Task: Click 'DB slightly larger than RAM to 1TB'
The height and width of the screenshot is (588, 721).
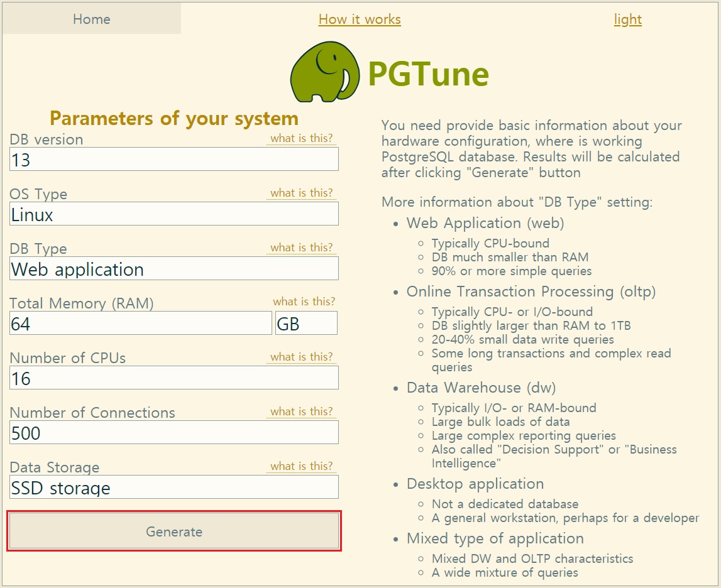Action: point(531,325)
